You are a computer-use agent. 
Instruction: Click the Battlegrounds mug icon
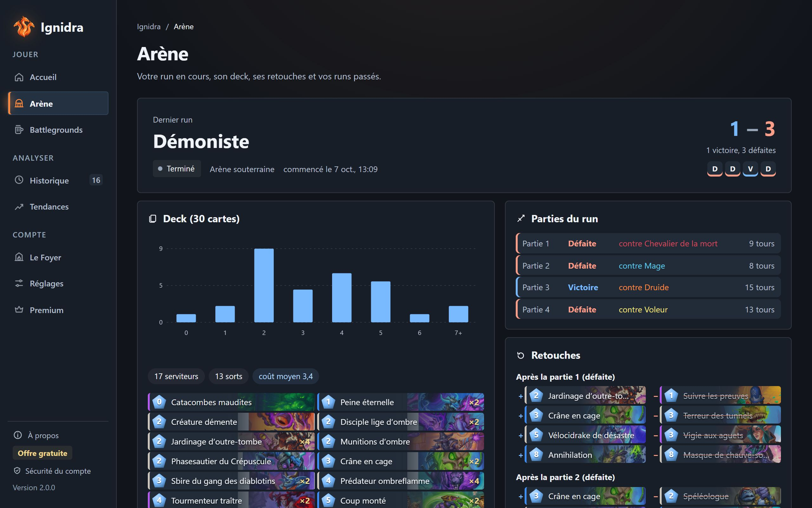coord(19,130)
